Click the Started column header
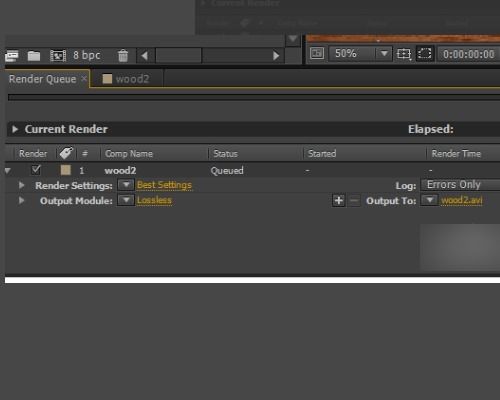 coord(322,154)
